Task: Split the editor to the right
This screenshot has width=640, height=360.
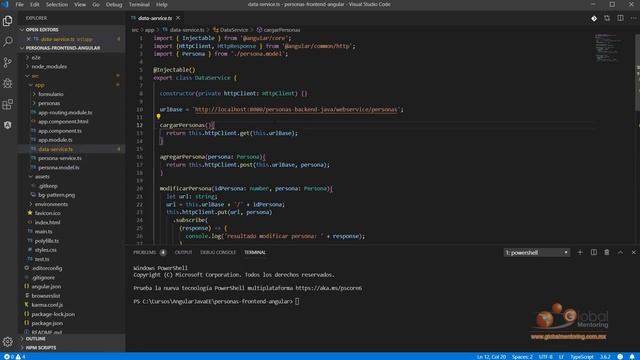Action: pyautogui.click(x=620, y=18)
